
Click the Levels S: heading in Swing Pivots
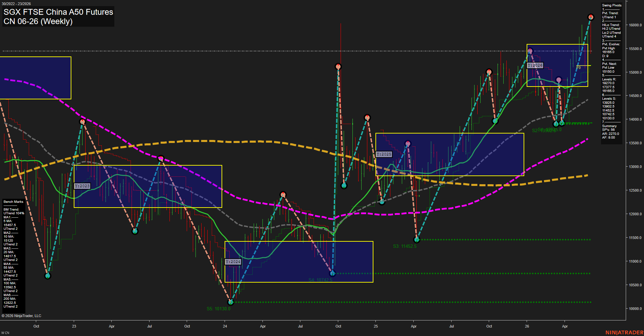(609, 99)
